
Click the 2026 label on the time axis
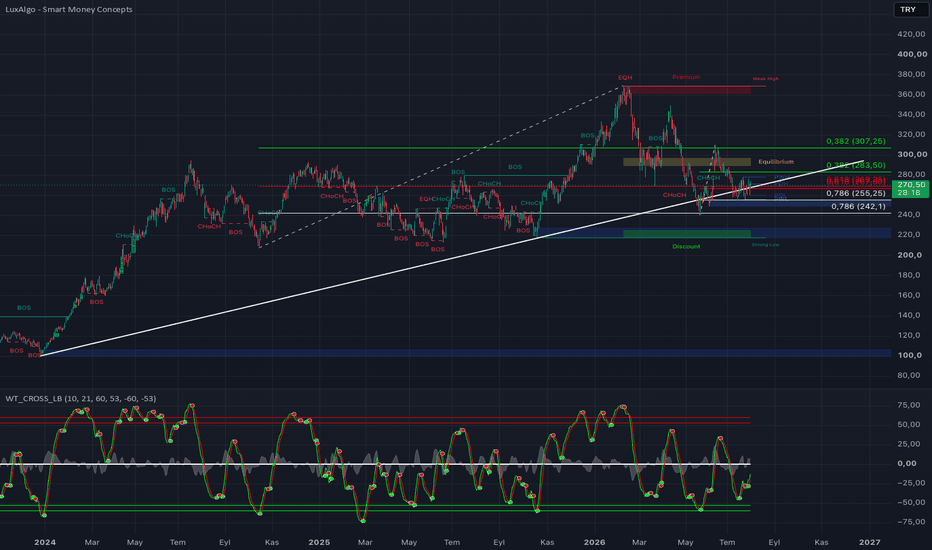click(x=594, y=542)
